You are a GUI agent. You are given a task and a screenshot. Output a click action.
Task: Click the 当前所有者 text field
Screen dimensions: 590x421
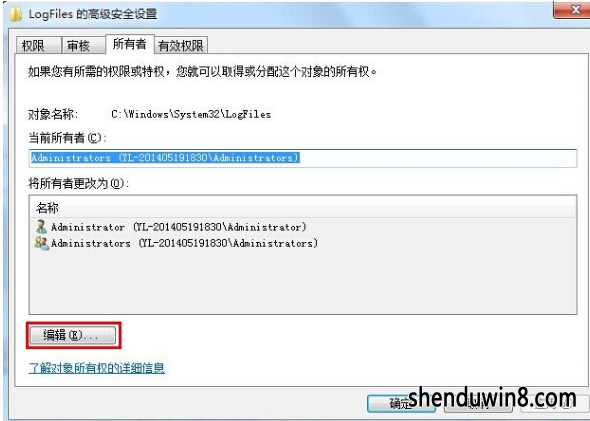pos(303,158)
